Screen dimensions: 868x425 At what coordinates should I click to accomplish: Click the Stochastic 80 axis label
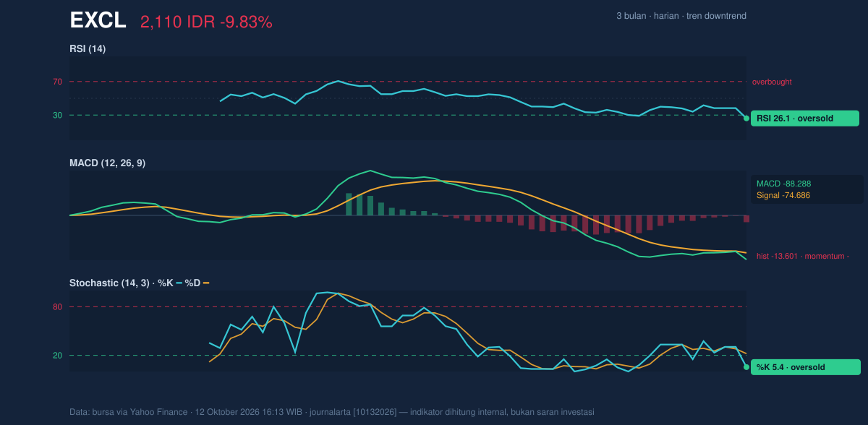[x=57, y=307]
